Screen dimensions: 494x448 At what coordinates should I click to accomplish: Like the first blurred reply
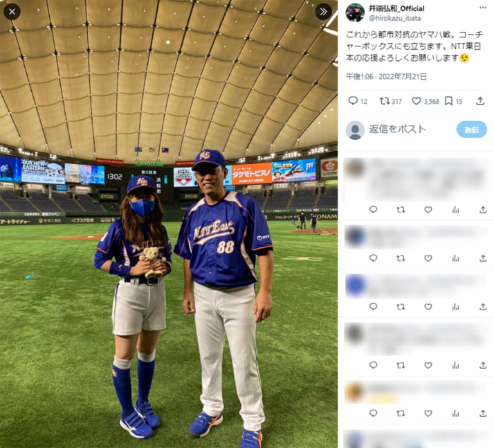click(428, 210)
